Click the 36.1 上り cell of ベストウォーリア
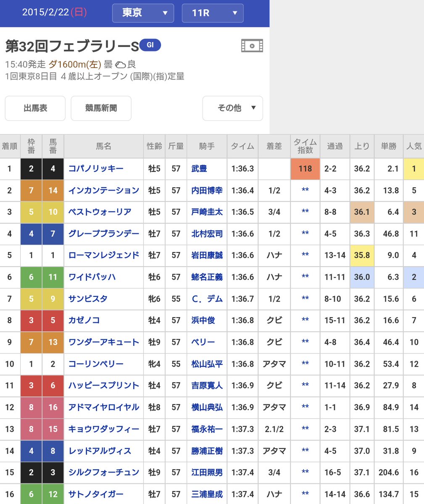Screen dimensions: 424x504 pos(362,212)
